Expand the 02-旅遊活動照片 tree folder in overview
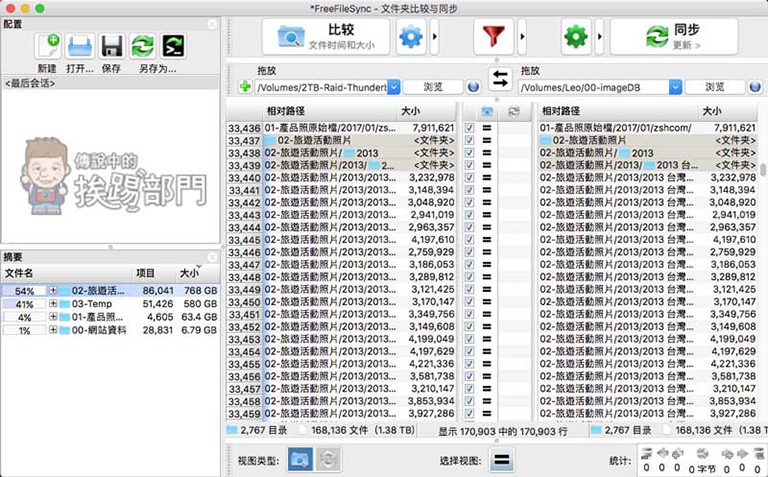Screen dimensions: 768x477 53,290
